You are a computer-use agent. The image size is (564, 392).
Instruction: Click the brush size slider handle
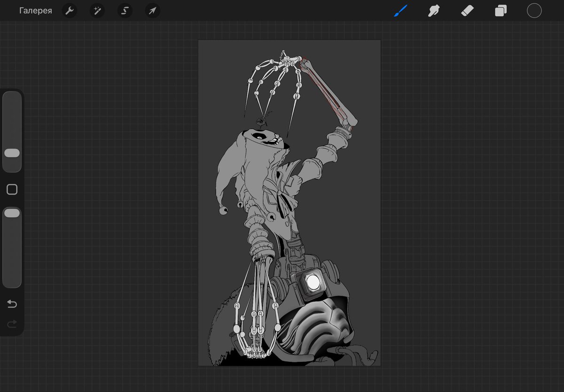click(12, 153)
